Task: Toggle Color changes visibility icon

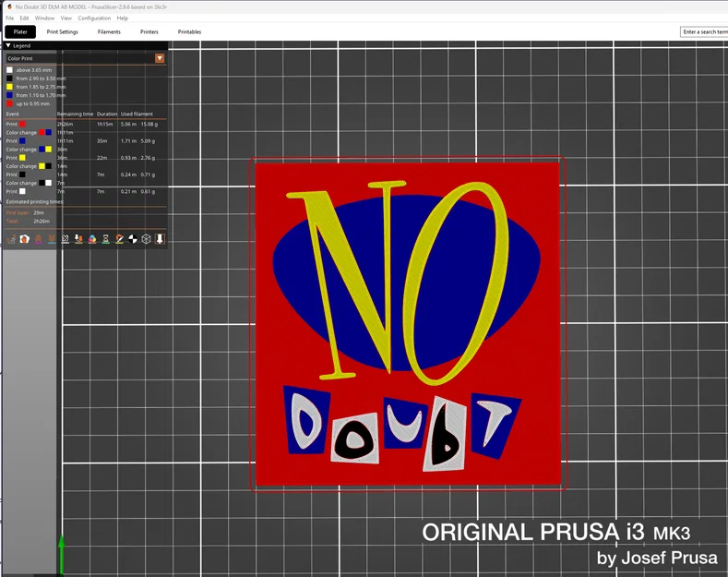Action: pyautogui.click(x=92, y=239)
